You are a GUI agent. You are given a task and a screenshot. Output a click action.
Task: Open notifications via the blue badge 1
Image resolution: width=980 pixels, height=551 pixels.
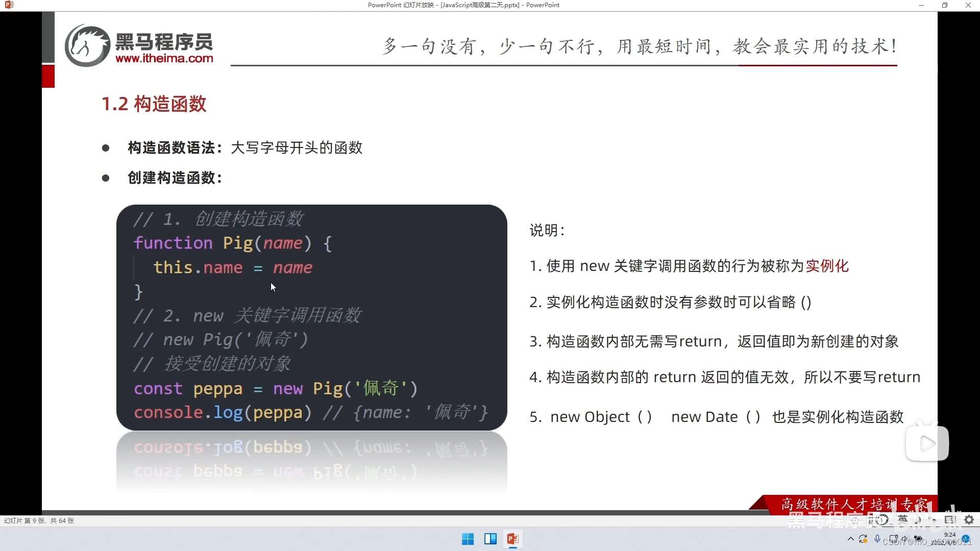coord(966,541)
